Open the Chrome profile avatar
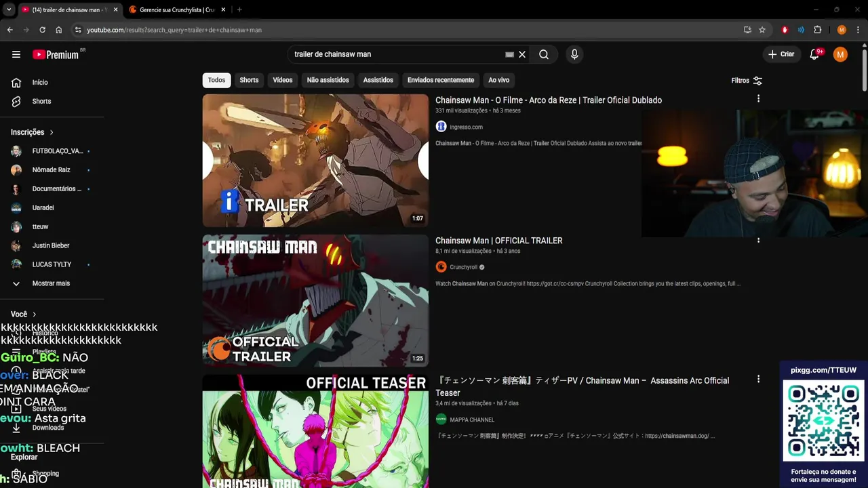This screenshot has width=868, height=488. [842, 30]
